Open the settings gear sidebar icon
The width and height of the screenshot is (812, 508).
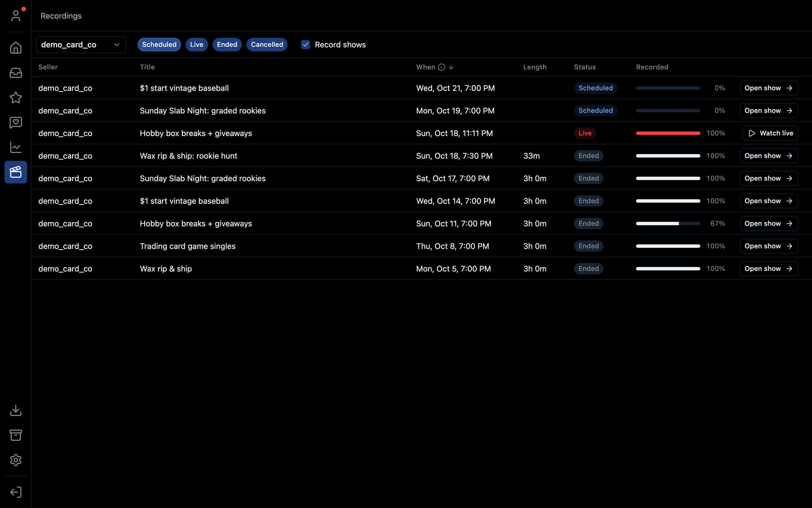(16, 460)
